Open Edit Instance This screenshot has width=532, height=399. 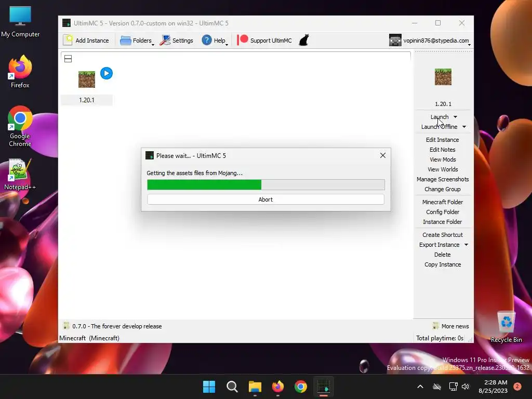click(443, 140)
